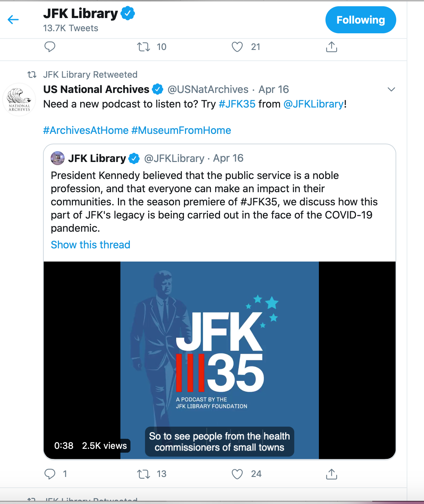Click Show this thread
424x504 pixels.
coord(91,245)
